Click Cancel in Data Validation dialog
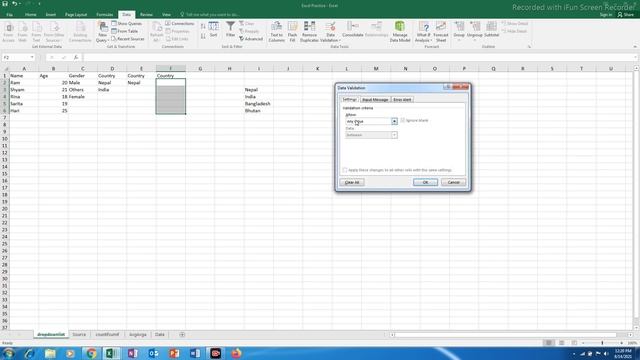Screen dimensions: 640x360 453,182
